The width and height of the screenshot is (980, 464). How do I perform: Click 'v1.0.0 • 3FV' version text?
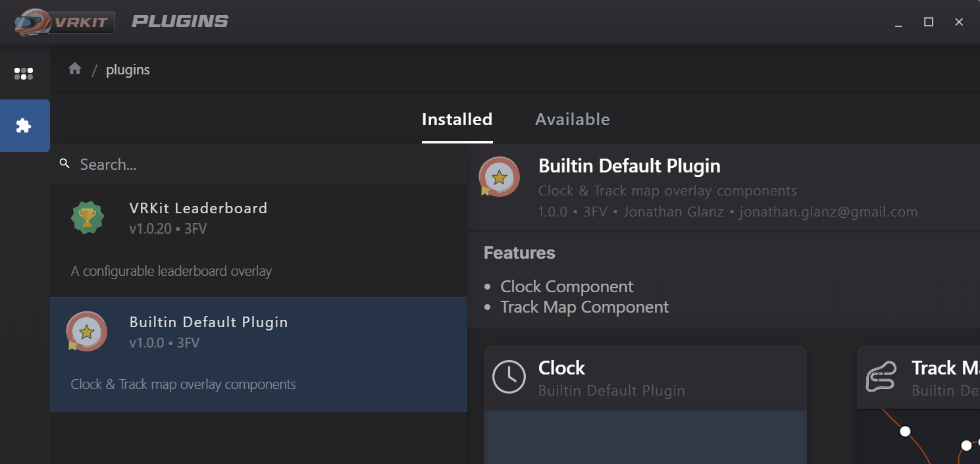(x=165, y=343)
